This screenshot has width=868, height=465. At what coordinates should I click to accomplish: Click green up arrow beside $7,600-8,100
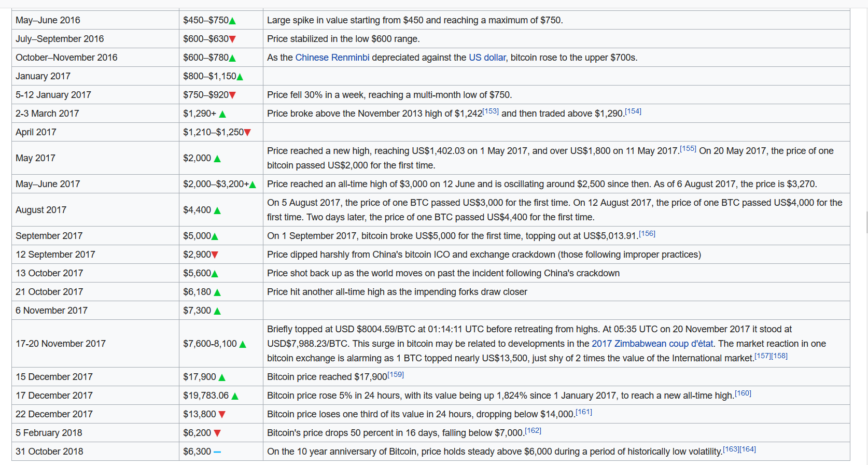click(243, 344)
